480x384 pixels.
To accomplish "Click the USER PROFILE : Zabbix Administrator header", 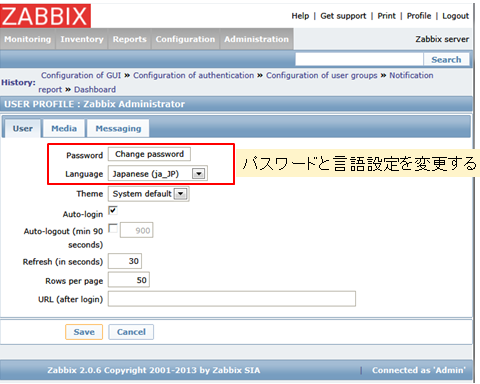I will 94,104.
